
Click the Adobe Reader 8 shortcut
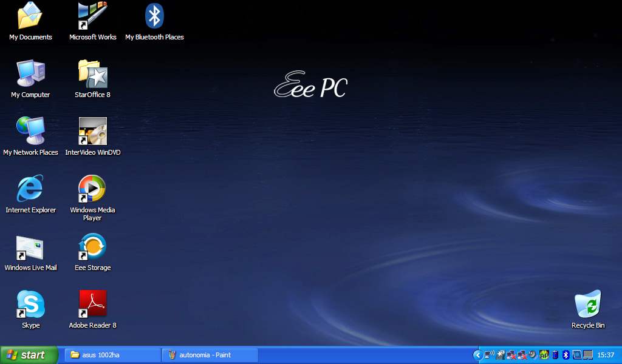coord(92,305)
